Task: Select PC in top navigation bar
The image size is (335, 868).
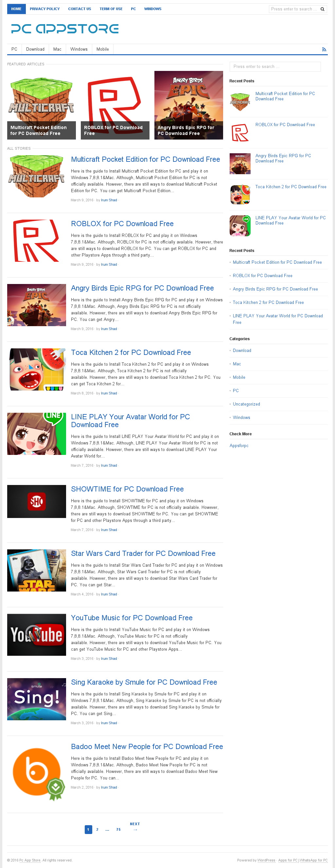Action: pos(133,9)
